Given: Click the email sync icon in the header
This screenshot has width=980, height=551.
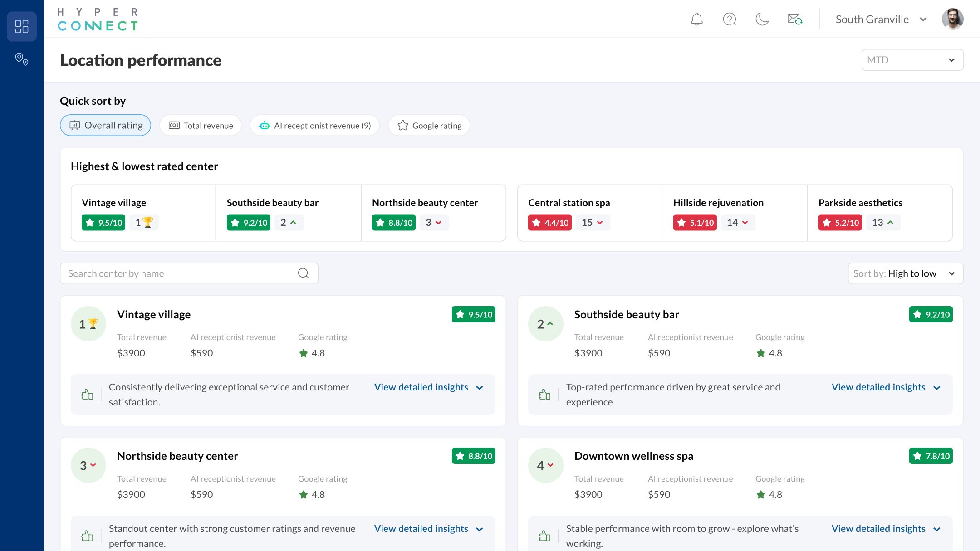Looking at the screenshot, I should pyautogui.click(x=794, y=19).
